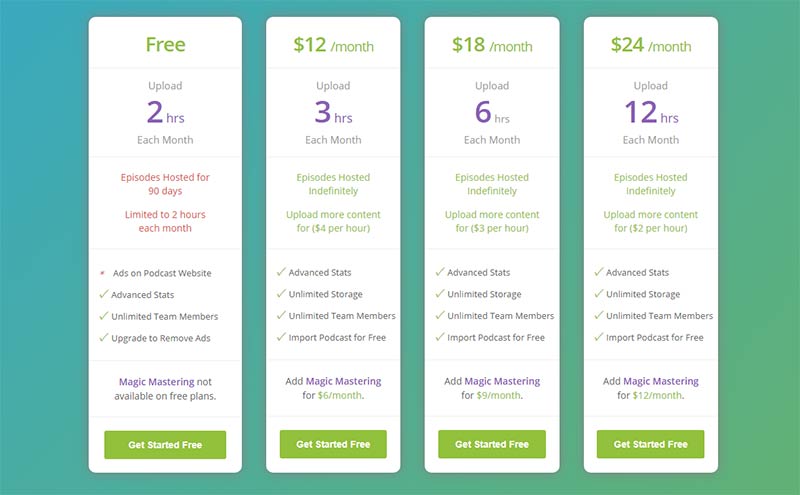
Task: Click the 6 hrs upload amount in the $18 plan
Action: pos(492,113)
